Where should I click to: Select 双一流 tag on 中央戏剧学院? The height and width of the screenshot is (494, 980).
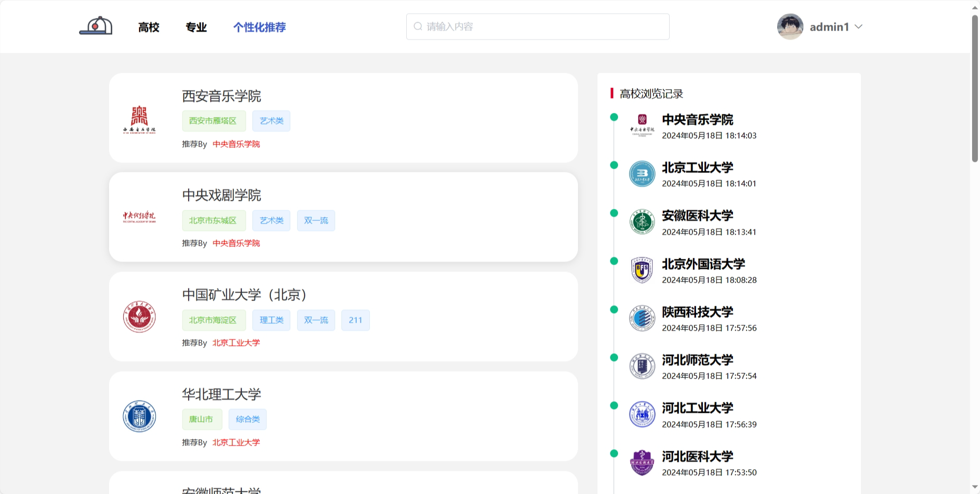click(x=316, y=220)
